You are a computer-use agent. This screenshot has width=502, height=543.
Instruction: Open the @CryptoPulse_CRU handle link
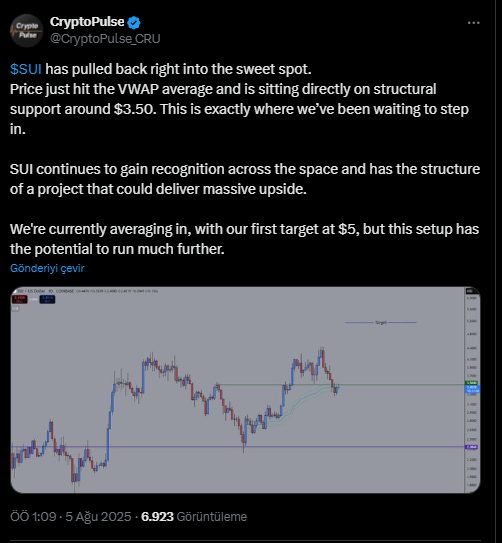click(105, 38)
